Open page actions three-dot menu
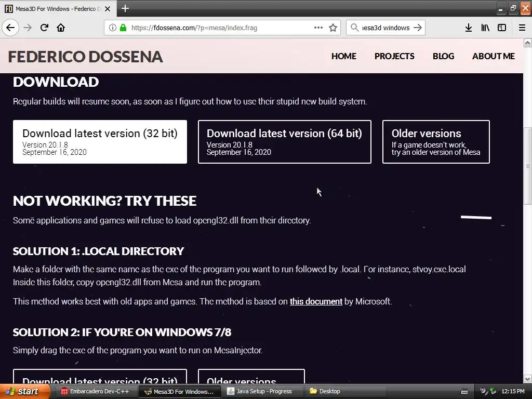Image resolution: width=532 pixels, height=399 pixels. [x=318, y=28]
